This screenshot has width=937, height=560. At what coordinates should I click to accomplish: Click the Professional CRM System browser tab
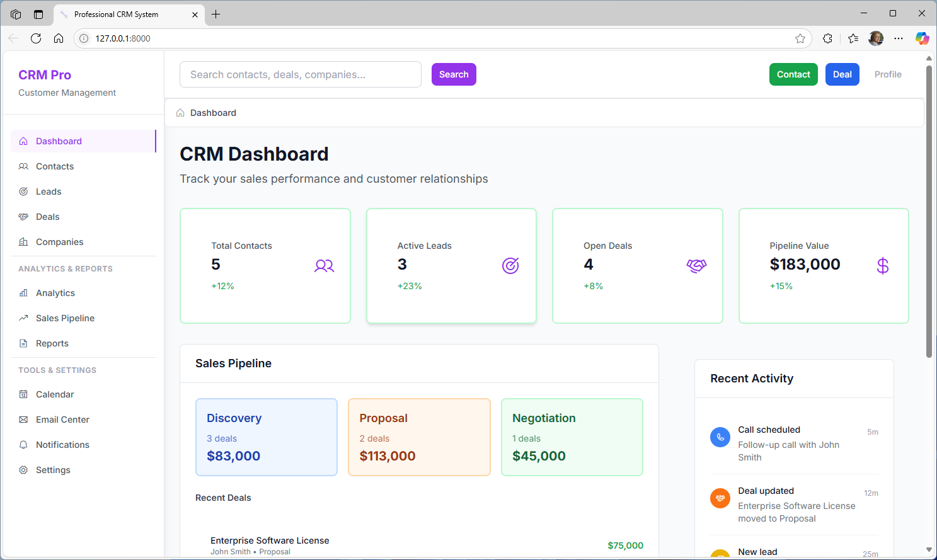(129, 14)
